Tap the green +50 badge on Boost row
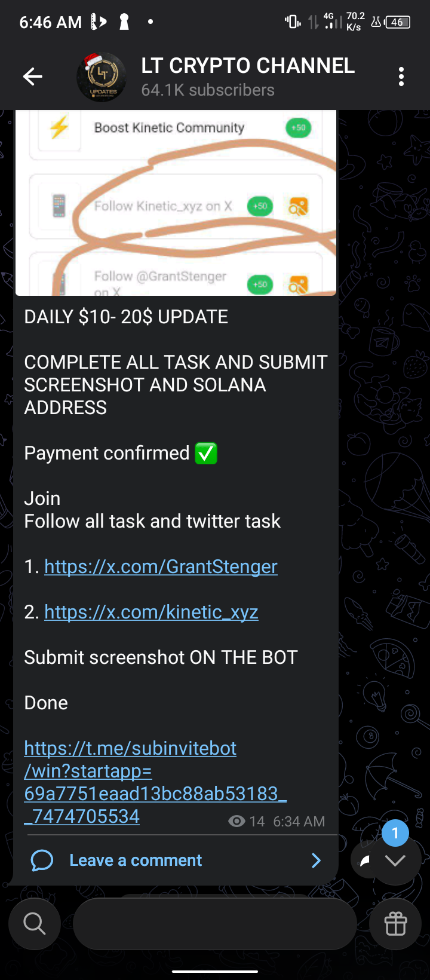This screenshot has height=980, width=430. pos(299,127)
